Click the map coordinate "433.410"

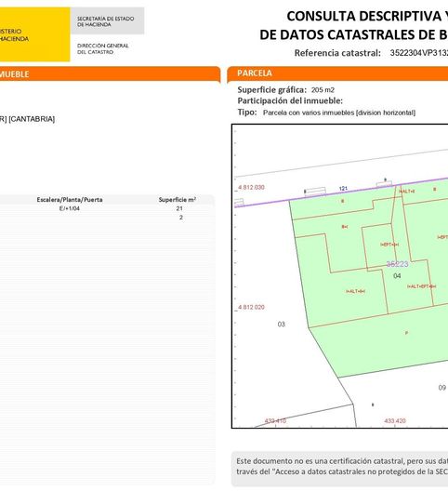[x=275, y=420]
